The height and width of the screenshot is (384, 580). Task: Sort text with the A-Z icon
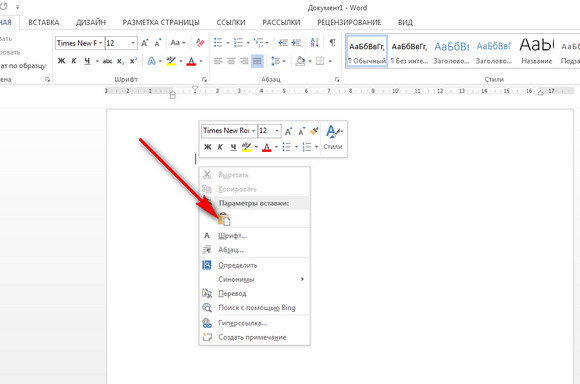point(314,43)
